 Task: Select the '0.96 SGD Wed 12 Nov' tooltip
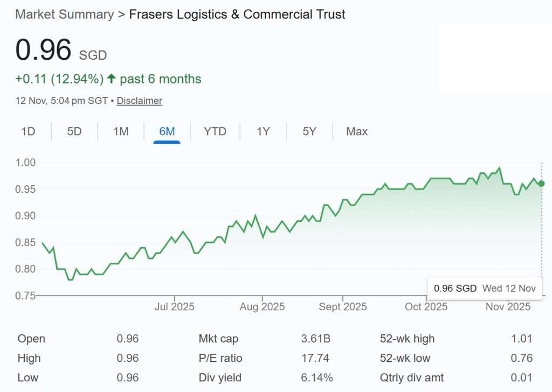coord(484,289)
